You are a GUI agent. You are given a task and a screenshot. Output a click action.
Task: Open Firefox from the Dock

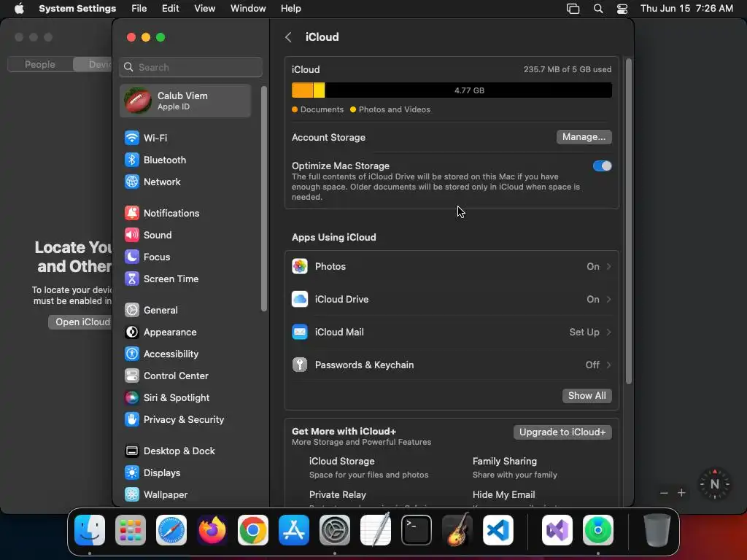pyautogui.click(x=212, y=530)
